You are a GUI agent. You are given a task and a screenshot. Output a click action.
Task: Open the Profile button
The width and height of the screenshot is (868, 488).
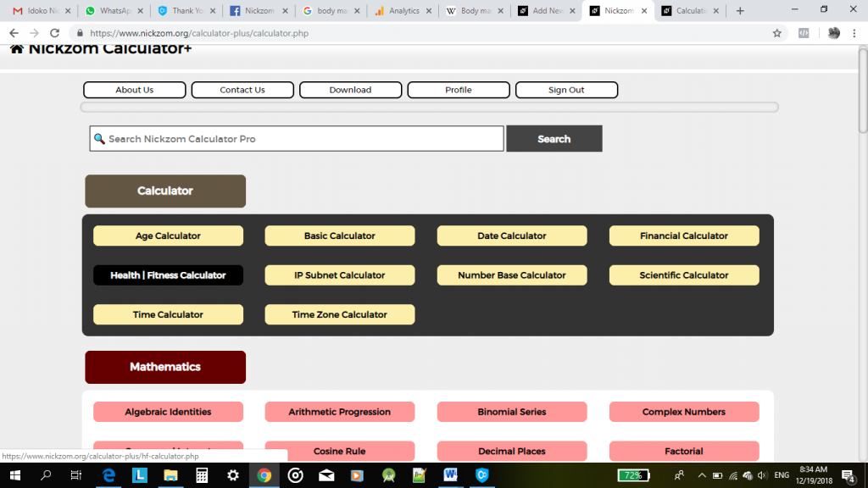pos(459,90)
